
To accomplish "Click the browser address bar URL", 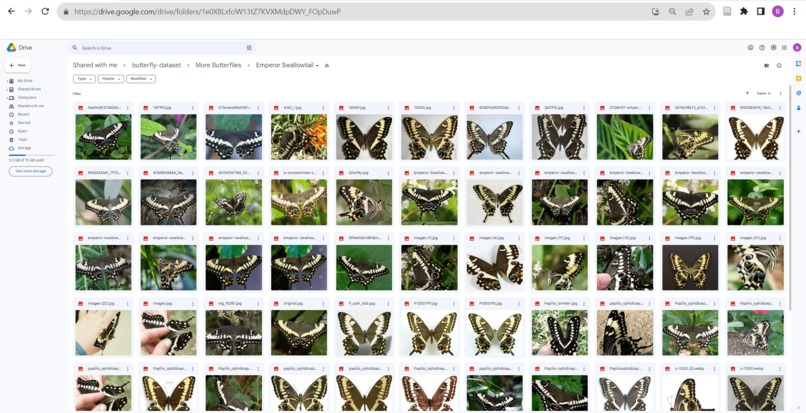I will point(208,11).
